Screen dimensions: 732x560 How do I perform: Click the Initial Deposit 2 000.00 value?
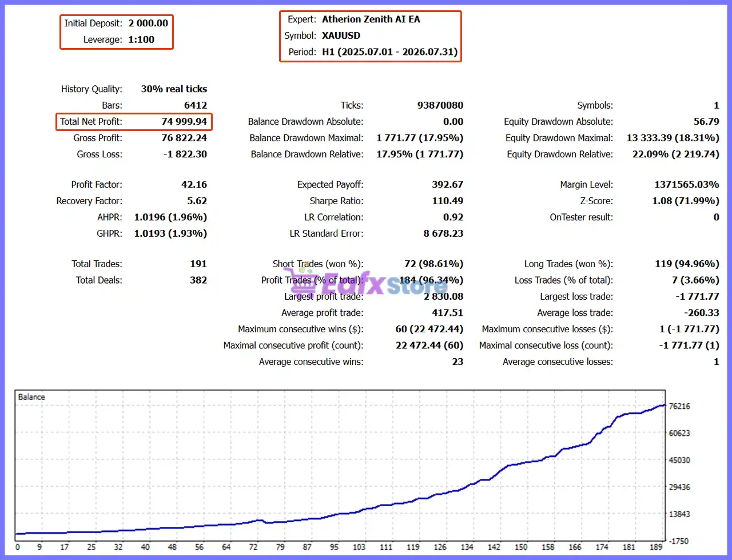(x=148, y=23)
